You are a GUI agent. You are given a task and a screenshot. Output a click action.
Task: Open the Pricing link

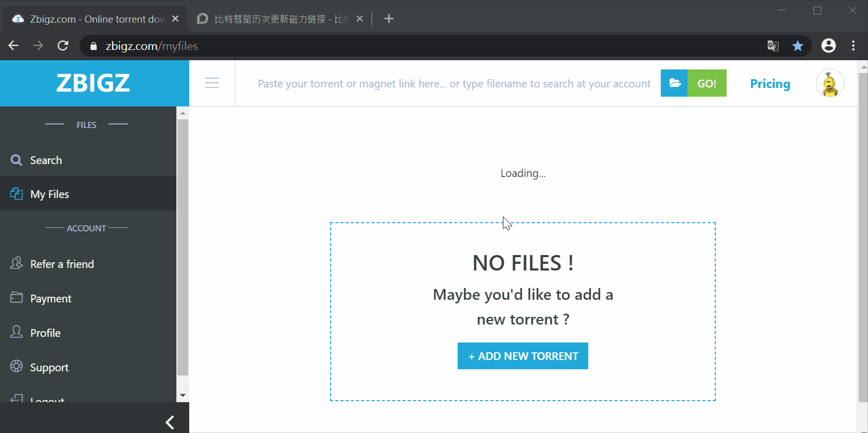[x=770, y=83]
